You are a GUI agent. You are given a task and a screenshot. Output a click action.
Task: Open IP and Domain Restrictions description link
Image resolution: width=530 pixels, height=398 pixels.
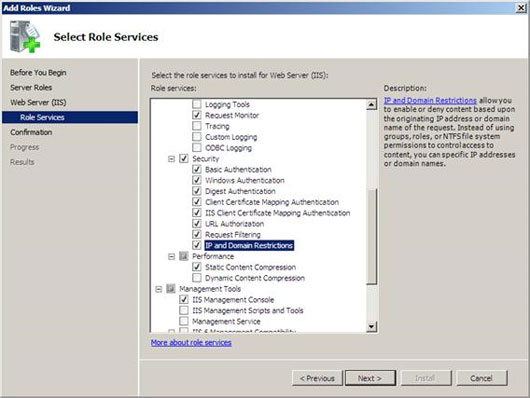[430, 100]
